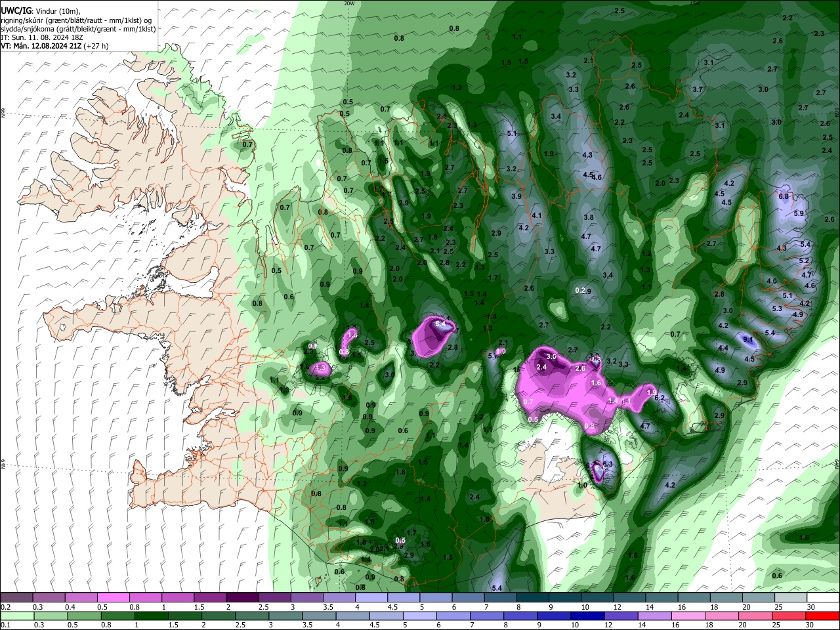840x630 pixels.
Task: Select the '3.7' precipitation value on map
Action: click(698, 89)
